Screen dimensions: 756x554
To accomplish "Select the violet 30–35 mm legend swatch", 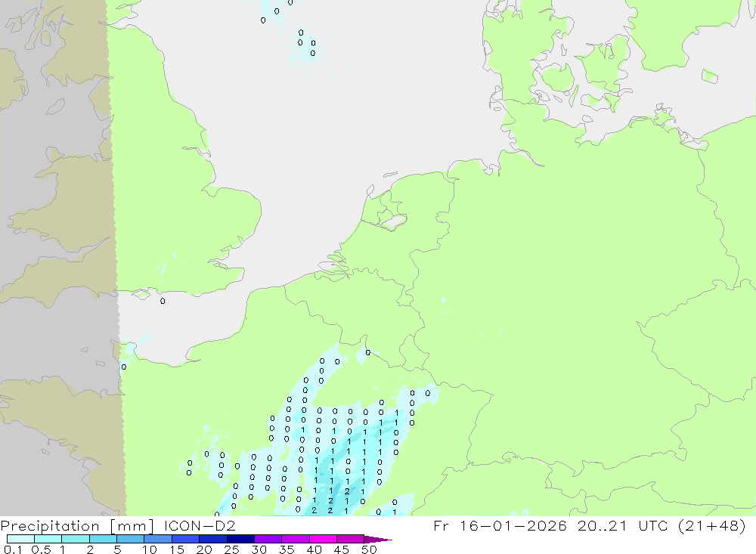I will point(268,539).
